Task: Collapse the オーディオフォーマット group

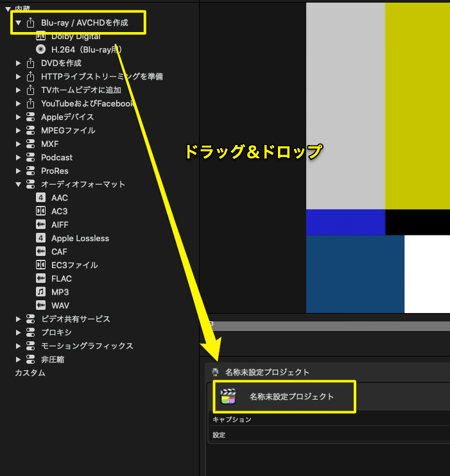Action: tap(18, 184)
